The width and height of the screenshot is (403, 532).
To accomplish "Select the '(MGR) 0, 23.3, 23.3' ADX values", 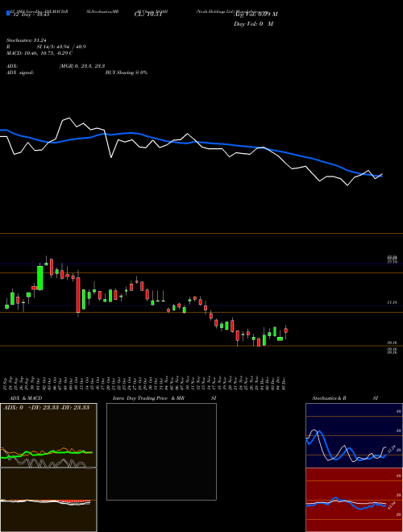I will (81, 66).
